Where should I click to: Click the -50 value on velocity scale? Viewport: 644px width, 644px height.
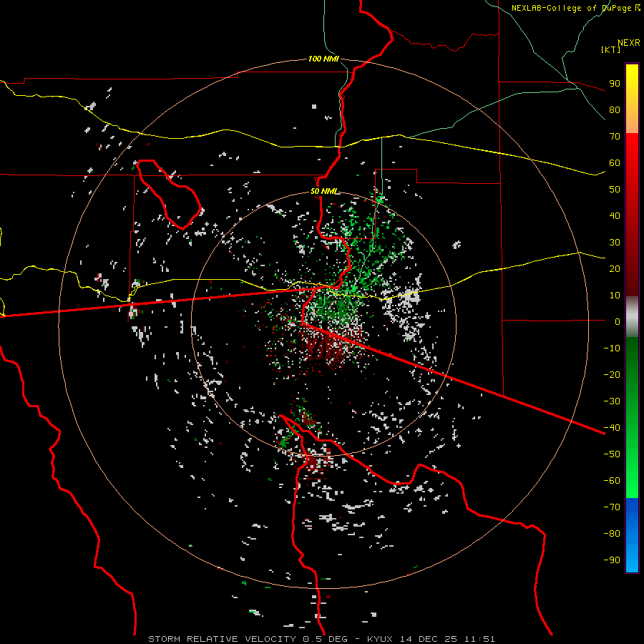(612, 454)
